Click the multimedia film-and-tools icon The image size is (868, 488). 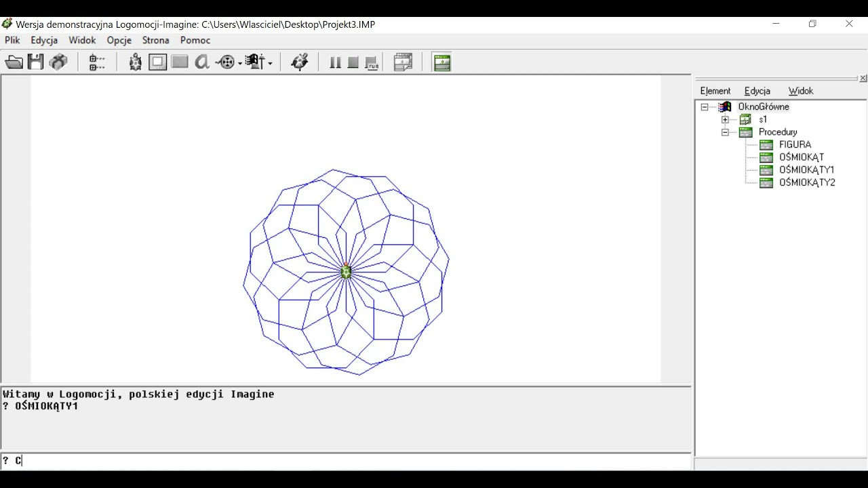pyautogui.click(x=256, y=62)
